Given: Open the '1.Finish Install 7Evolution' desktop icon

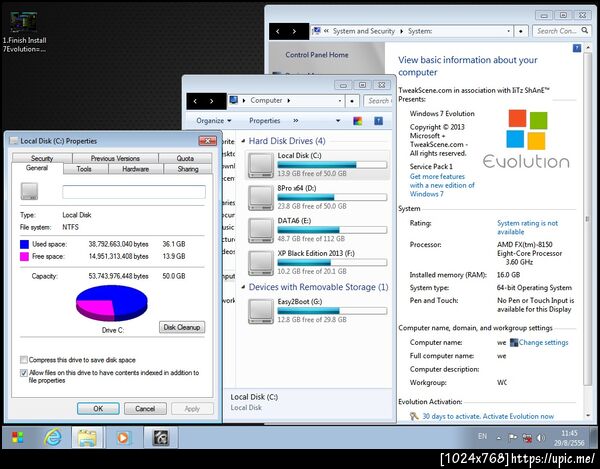Looking at the screenshot, I should (24, 32).
